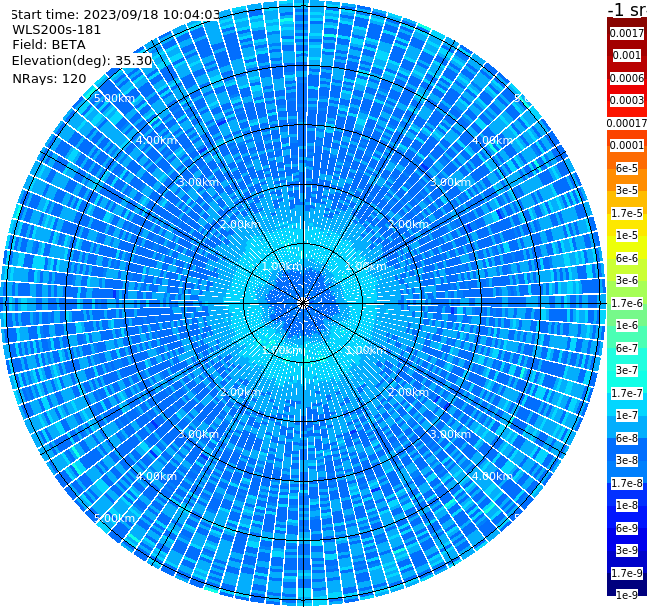Click the colorbar label "1.7e-7"
The width and height of the screenshot is (647, 607).
pyautogui.click(x=627, y=393)
